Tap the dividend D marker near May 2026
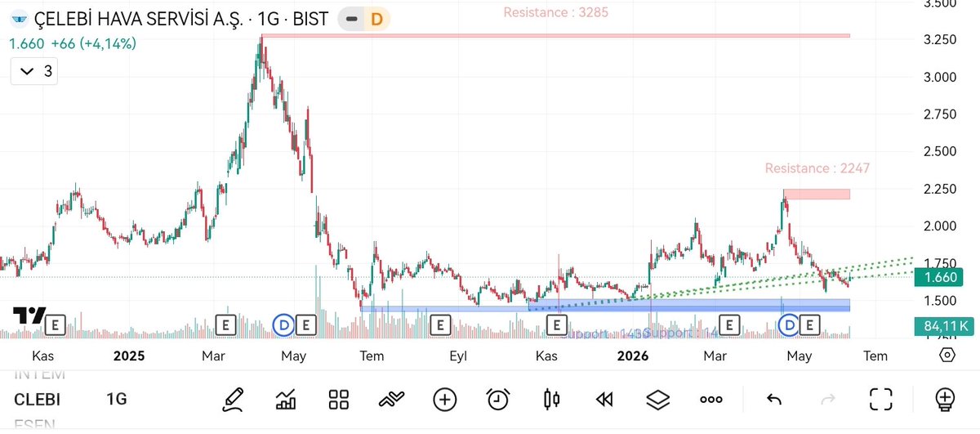Image resolution: width=980 pixels, height=434 pixels. (x=790, y=325)
